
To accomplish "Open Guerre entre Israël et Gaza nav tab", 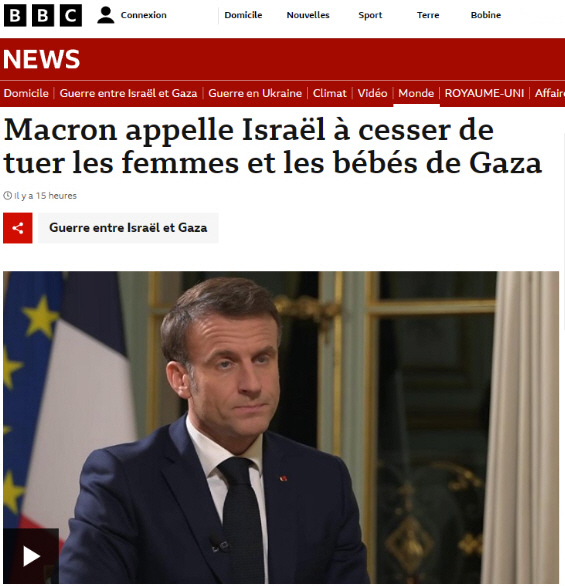I will point(128,93).
